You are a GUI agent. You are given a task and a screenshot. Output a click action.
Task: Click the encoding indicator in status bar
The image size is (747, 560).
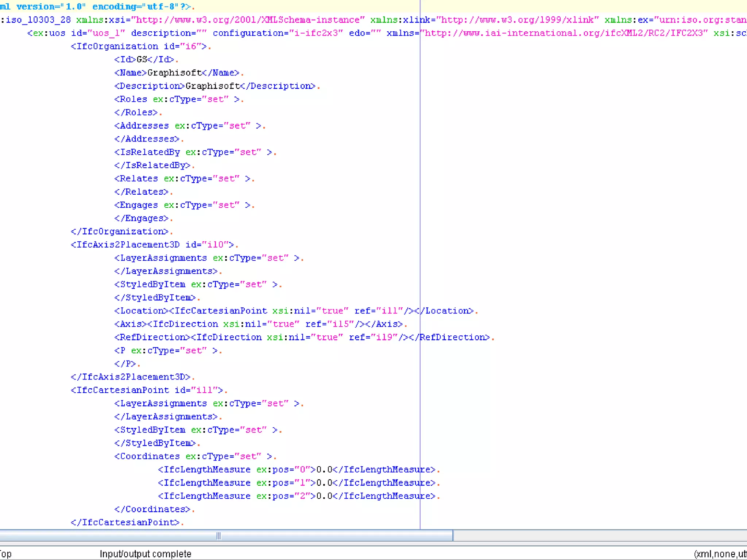point(720,554)
